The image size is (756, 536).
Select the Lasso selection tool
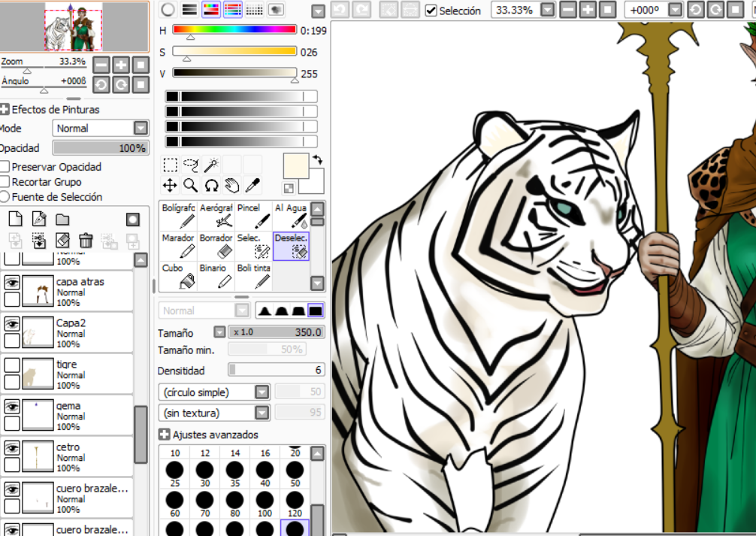point(191,165)
